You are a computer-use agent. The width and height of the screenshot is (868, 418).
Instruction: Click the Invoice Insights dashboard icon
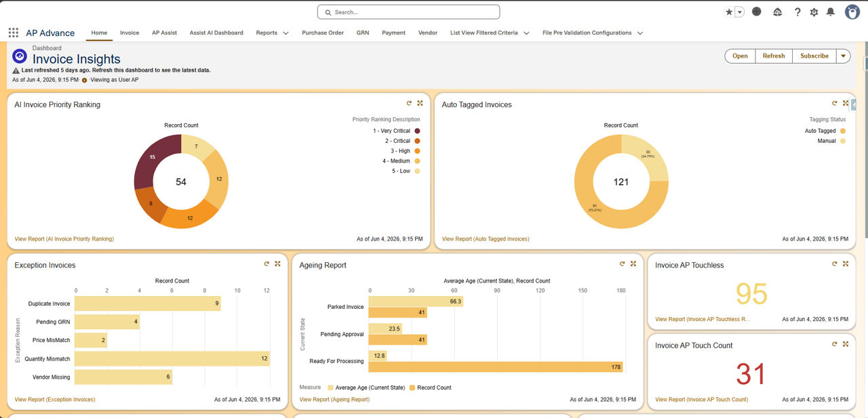click(20, 56)
